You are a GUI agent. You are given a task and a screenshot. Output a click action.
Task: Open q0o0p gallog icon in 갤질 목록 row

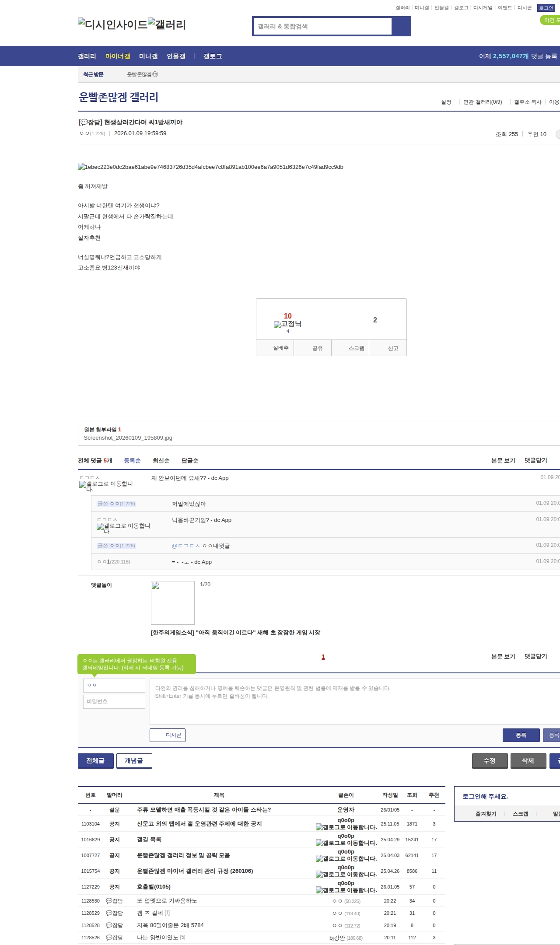click(x=346, y=843)
